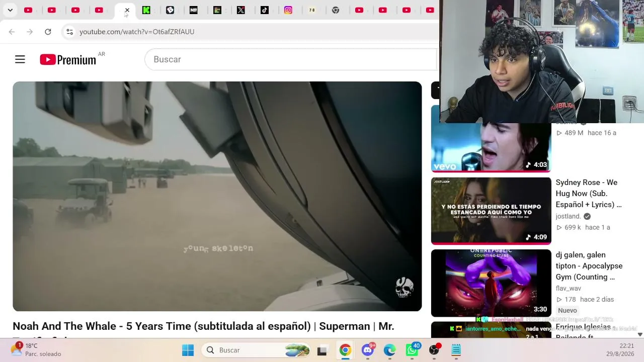Open the Notepad app on the taskbar
Screen dimensions: 644x362
pyautogui.click(x=456, y=350)
